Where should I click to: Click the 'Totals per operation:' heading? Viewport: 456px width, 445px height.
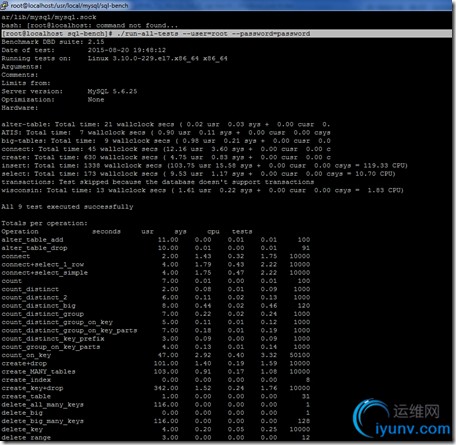point(45,223)
